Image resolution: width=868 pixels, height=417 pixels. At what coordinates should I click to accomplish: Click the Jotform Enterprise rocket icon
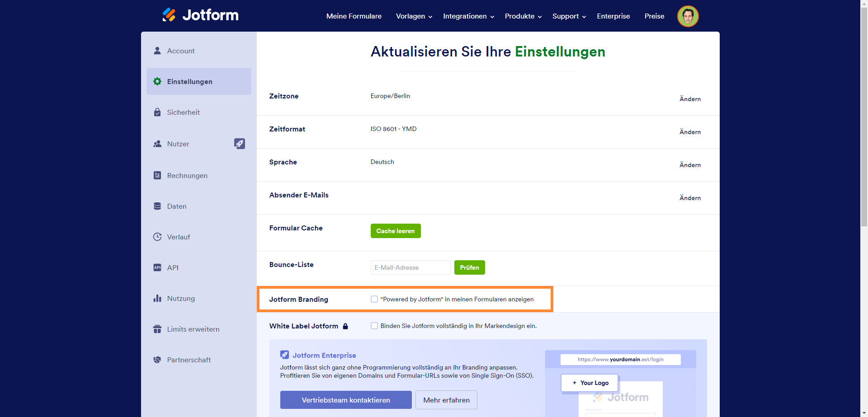284,355
